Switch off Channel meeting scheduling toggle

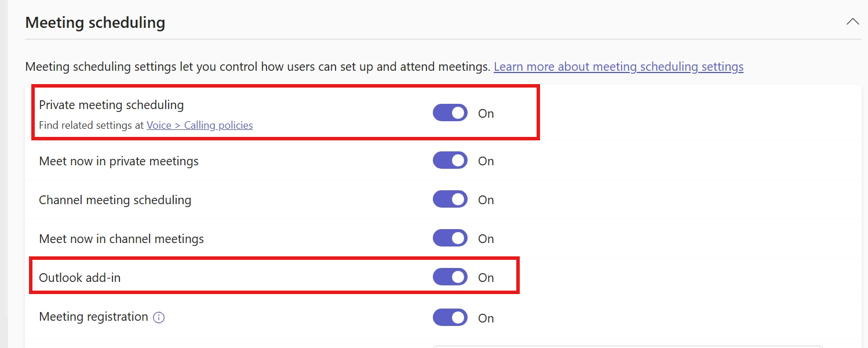[450, 200]
